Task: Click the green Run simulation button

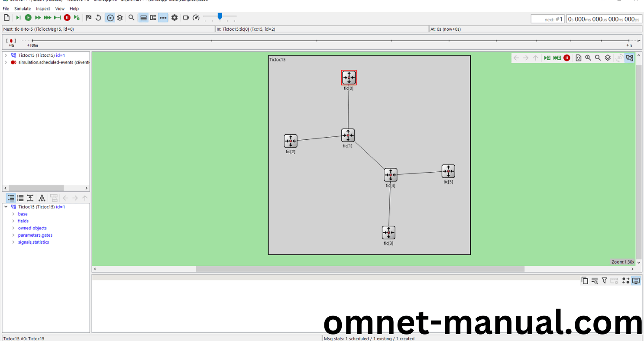Action: pyautogui.click(x=28, y=18)
